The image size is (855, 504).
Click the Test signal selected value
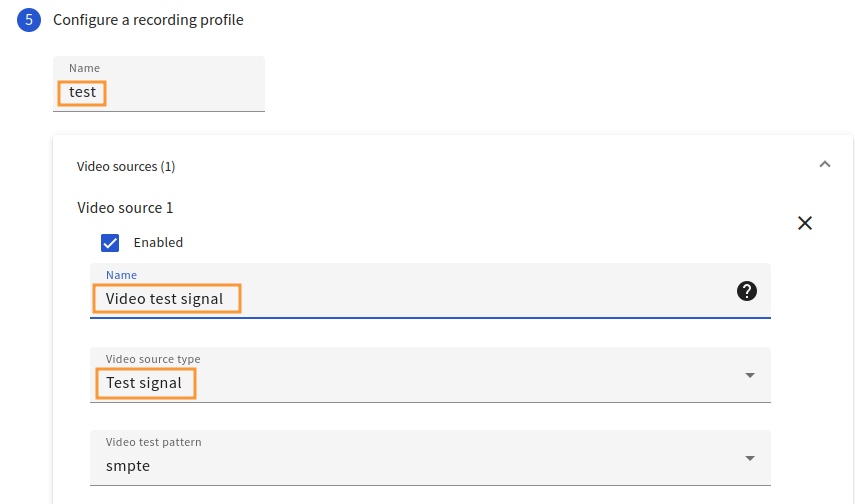144,383
